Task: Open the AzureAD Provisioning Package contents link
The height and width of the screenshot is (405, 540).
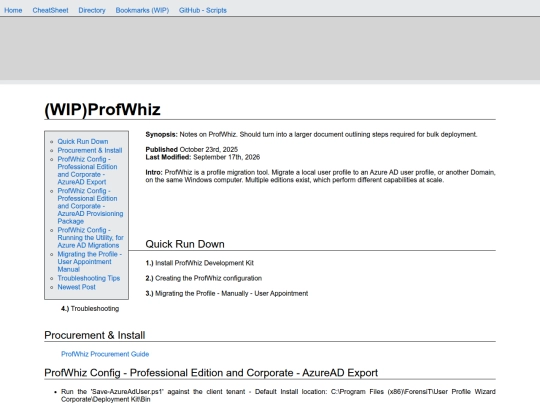Action: [90, 206]
